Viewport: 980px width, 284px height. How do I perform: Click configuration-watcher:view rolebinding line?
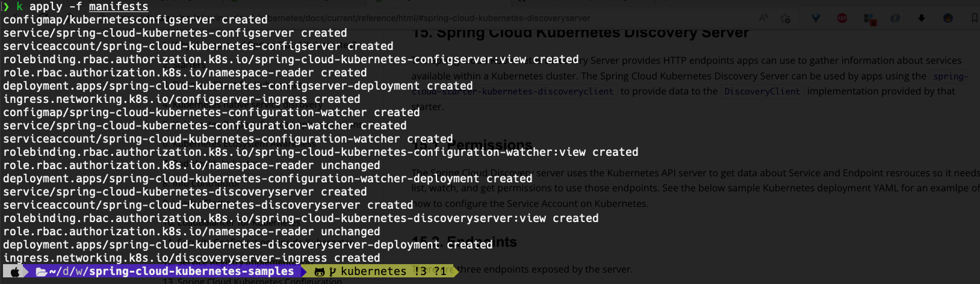click(321, 152)
